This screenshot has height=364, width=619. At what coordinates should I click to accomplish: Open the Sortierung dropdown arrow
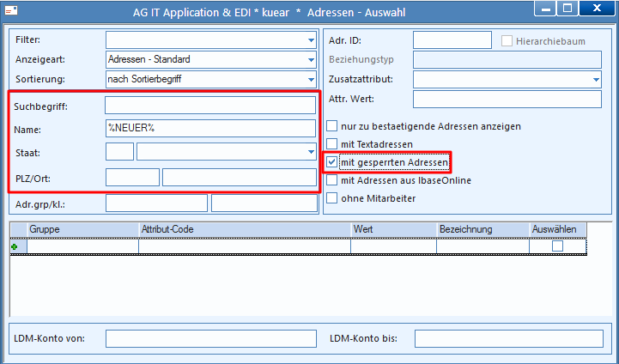click(x=311, y=79)
